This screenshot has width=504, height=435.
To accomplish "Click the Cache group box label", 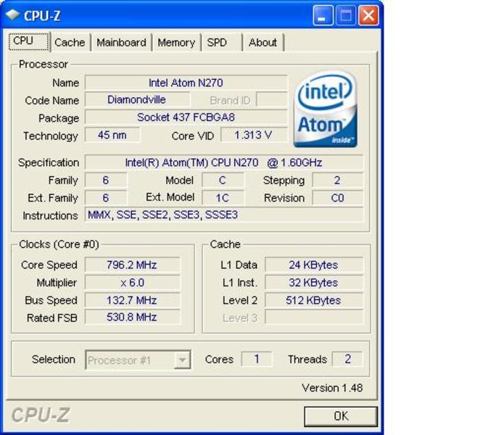I will (225, 244).
